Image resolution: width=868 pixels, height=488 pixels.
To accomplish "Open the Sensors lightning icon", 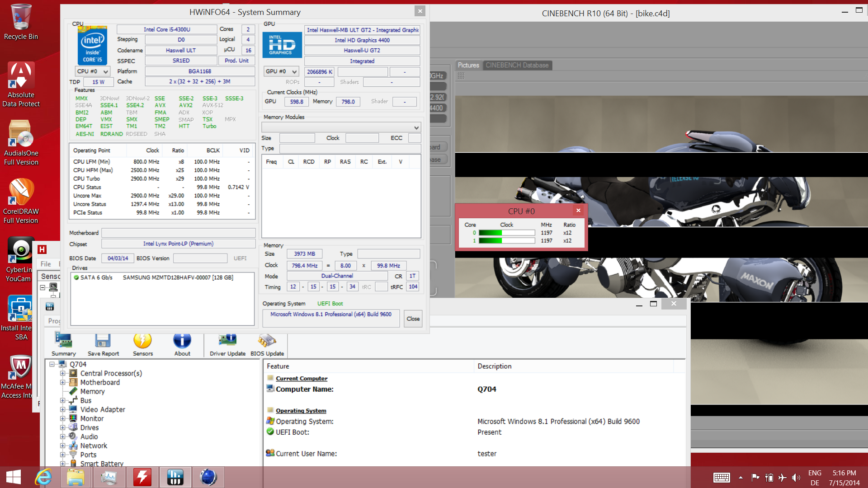I will (x=142, y=344).
